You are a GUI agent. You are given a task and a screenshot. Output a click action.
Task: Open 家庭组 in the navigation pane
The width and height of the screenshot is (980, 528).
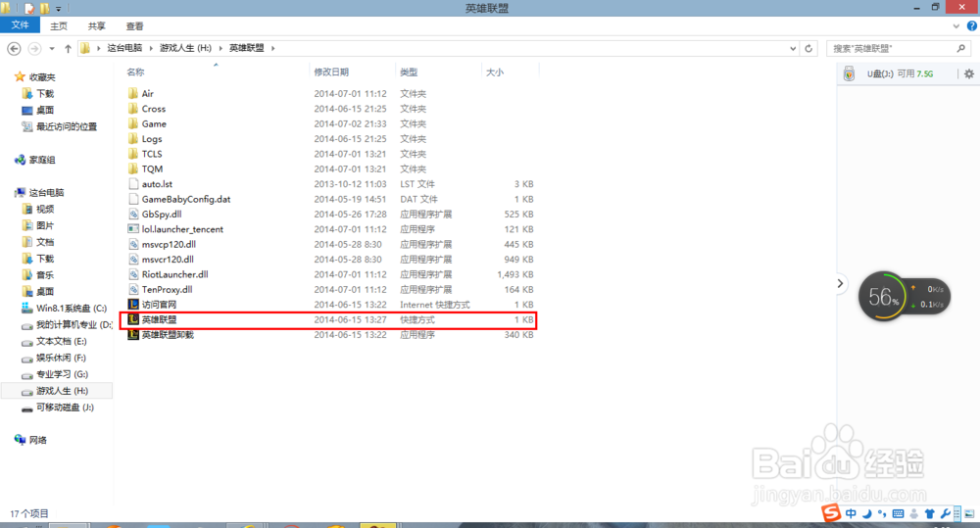coord(42,160)
